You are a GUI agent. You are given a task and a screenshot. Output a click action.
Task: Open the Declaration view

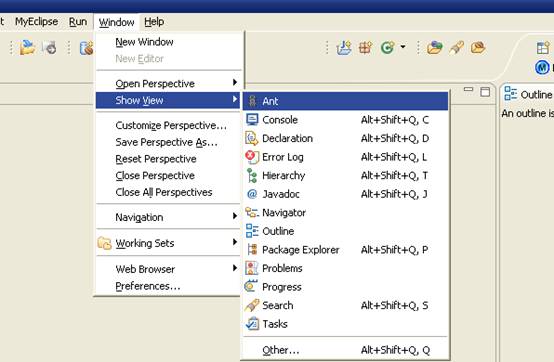[x=345, y=138]
